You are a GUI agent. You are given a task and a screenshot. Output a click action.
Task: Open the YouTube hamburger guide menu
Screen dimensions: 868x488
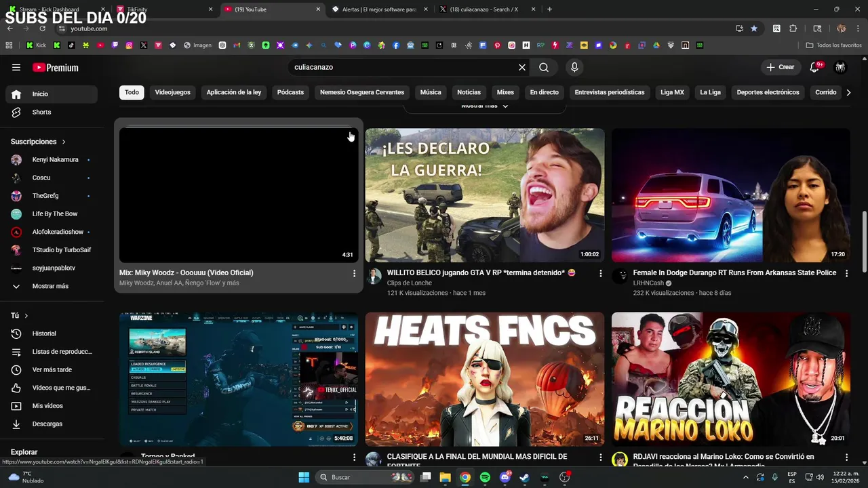[16, 67]
